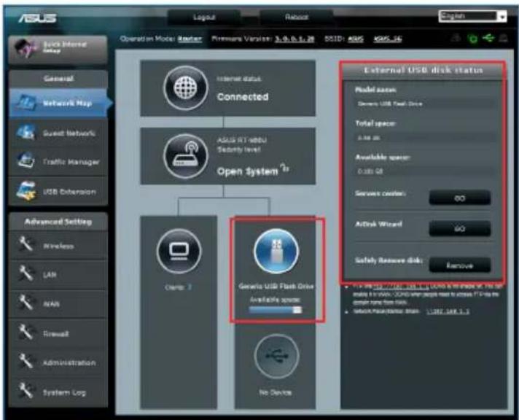Click the Firmware Version number link

[294, 39]
